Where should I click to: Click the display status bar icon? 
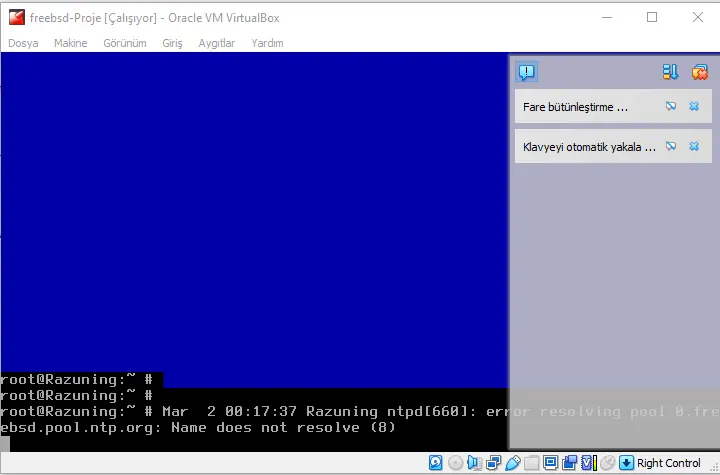tap(551, 463)
